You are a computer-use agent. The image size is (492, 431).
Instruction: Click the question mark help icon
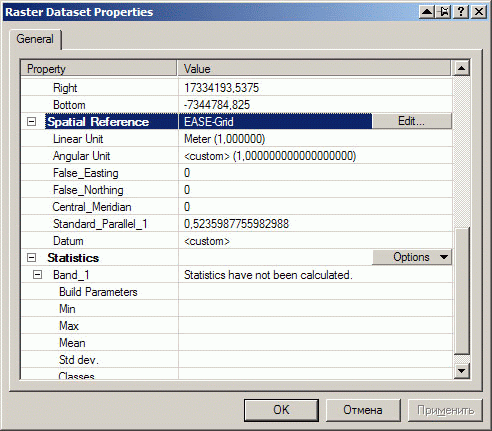(461, 12)
